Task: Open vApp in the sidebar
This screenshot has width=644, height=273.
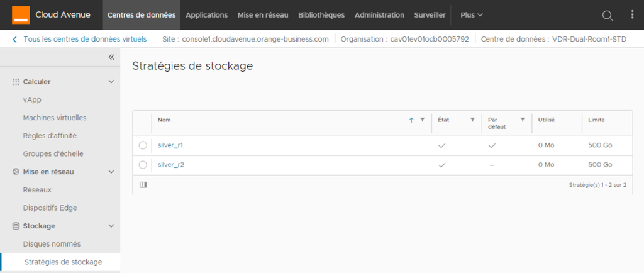Action: point(32,100)
